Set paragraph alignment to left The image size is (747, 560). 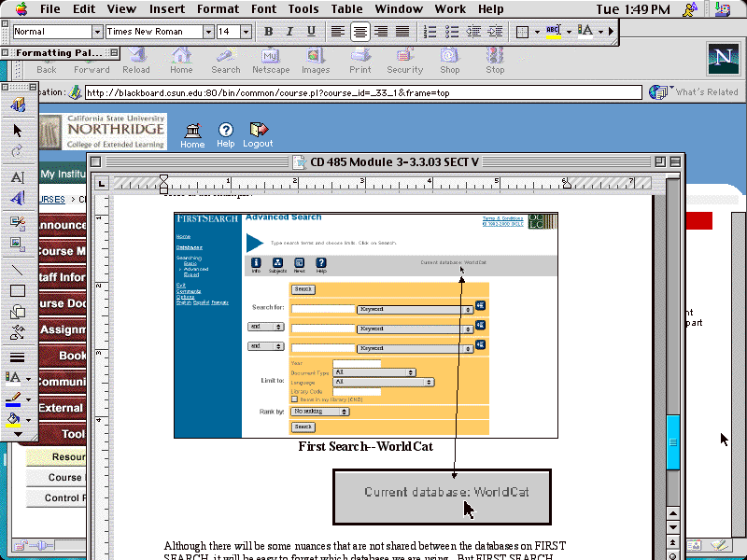tap(338, 32)
